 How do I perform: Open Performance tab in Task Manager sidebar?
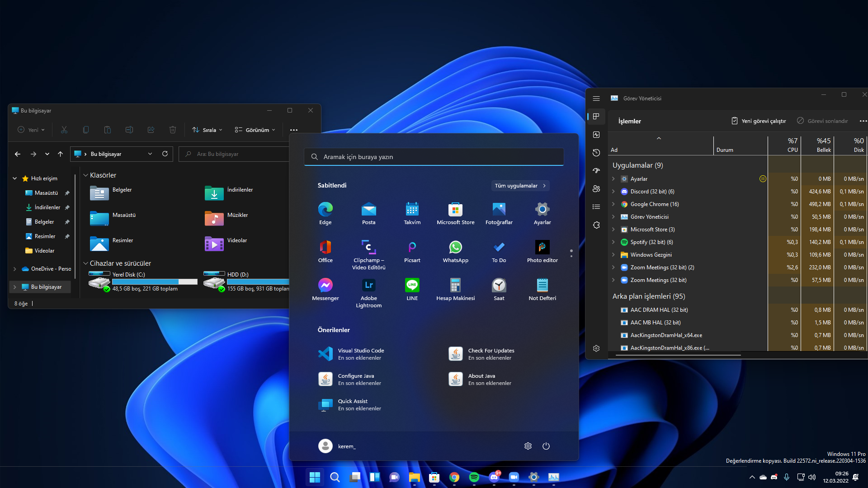coord(596,135)
